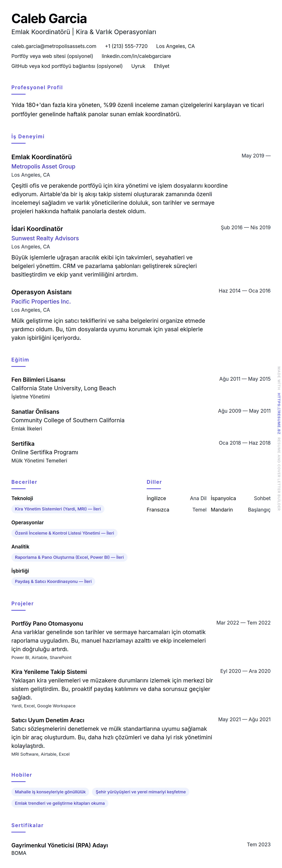Select the Paydaş & Satıcı Koordinasyonu tag
282x868 pixels.
pyautogui.click(x=53, y=581)
